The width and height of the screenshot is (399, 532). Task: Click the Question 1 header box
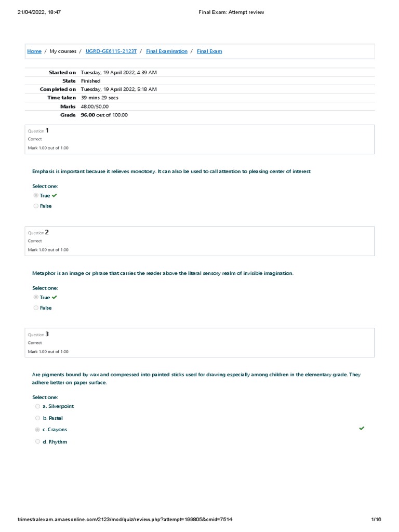click(199, 139)
